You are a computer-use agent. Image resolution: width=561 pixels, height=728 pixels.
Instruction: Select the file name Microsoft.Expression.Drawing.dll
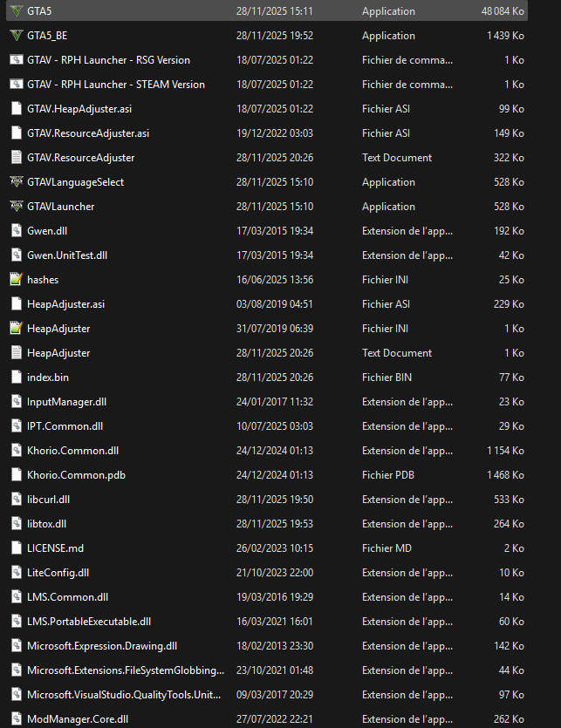click(102, 646)
